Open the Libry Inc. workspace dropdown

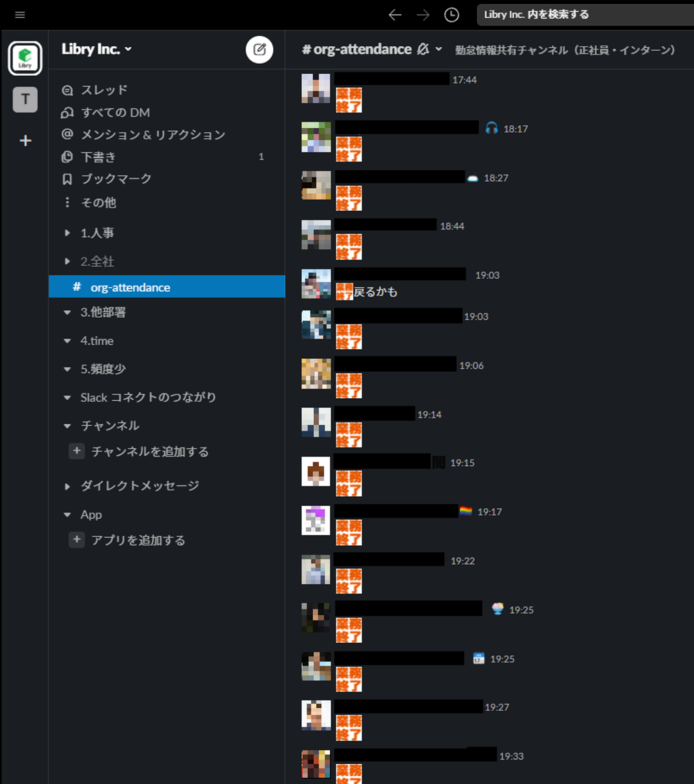coord(96,49)
